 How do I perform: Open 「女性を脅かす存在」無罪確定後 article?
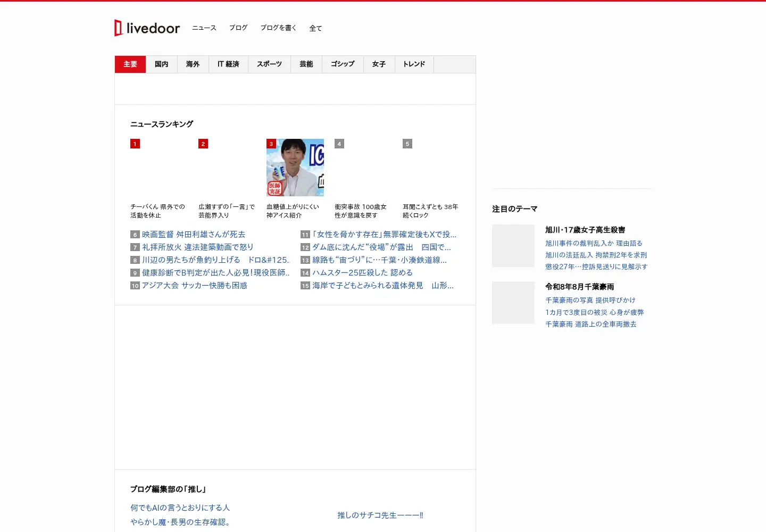[x=384, y=235]
